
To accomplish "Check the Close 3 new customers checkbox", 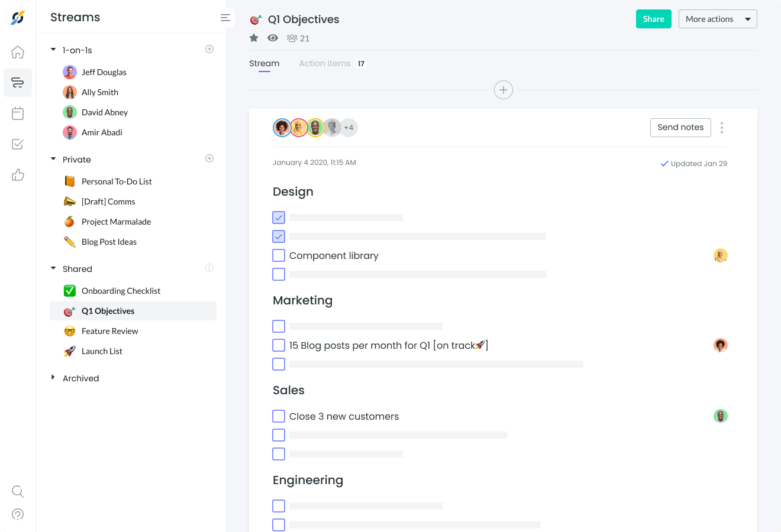I will [x=279, y=416].
